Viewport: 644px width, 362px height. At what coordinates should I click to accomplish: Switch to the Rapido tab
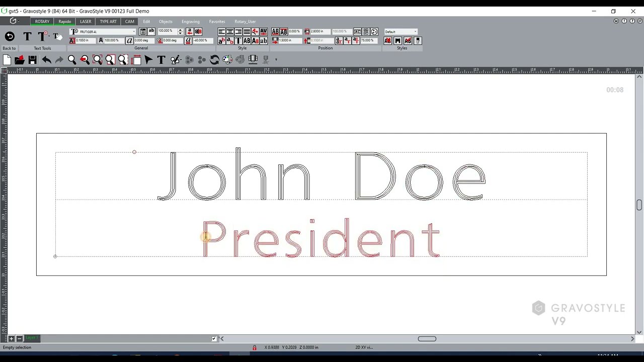tap(65, 22)
